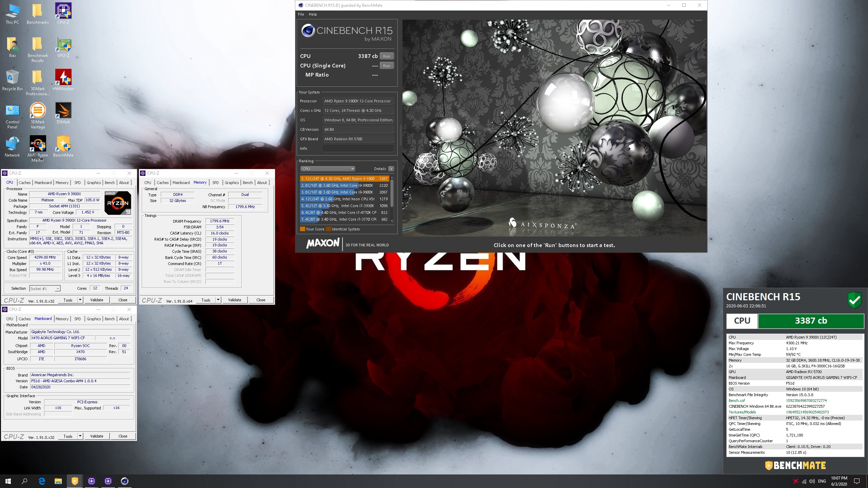The height and width of the screenshot is (488, 868).
Task: Open Control Panel desktop icon
Action: click(x=12, y=116)
